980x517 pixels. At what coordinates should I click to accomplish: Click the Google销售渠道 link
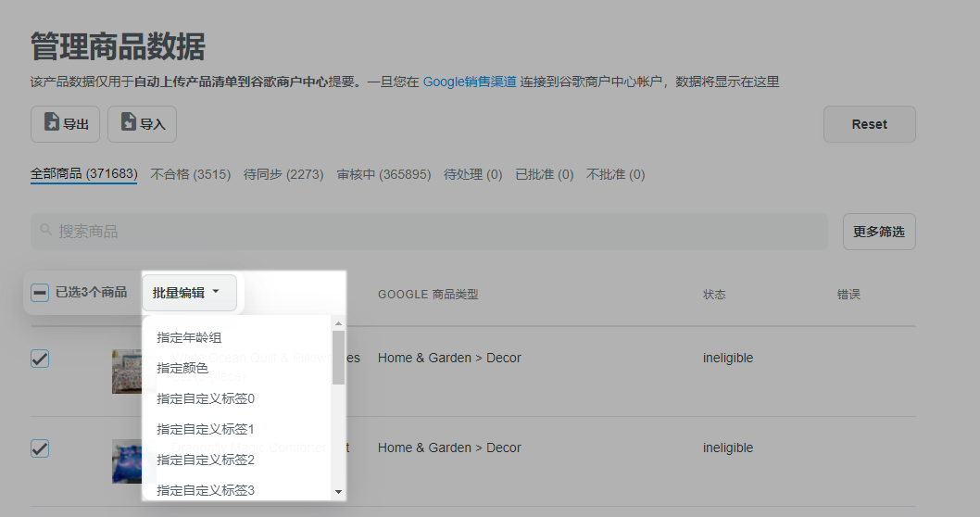470,82
